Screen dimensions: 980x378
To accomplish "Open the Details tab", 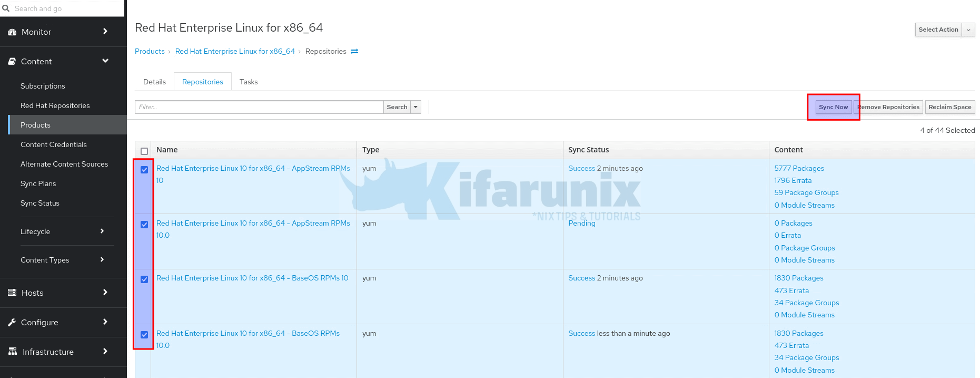I will pyautogui.click(x=154, y=82).
